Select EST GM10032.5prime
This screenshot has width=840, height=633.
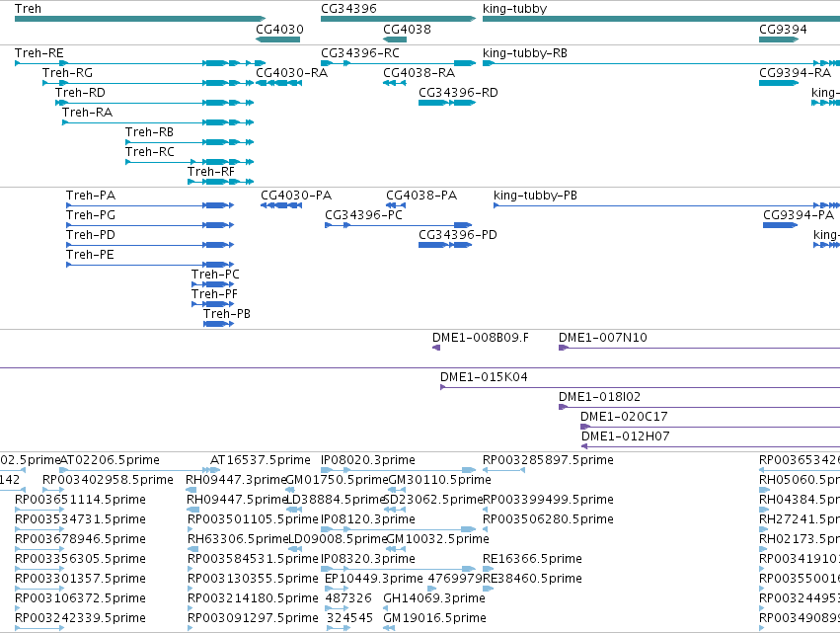click(x=437, y=539)
